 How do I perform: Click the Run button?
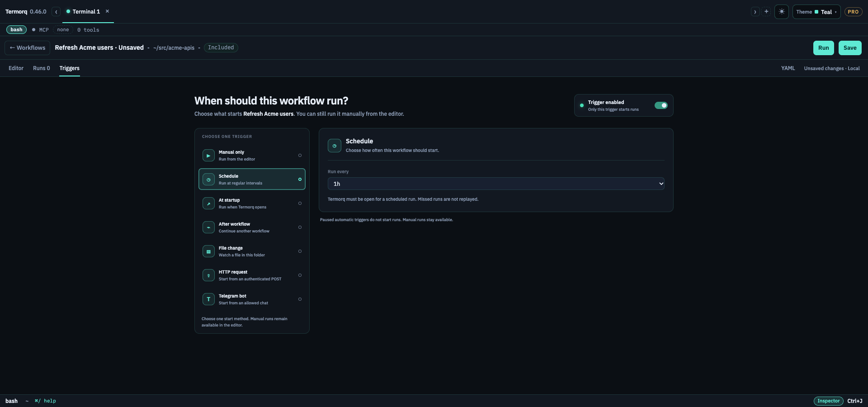[x=824, y=48]
